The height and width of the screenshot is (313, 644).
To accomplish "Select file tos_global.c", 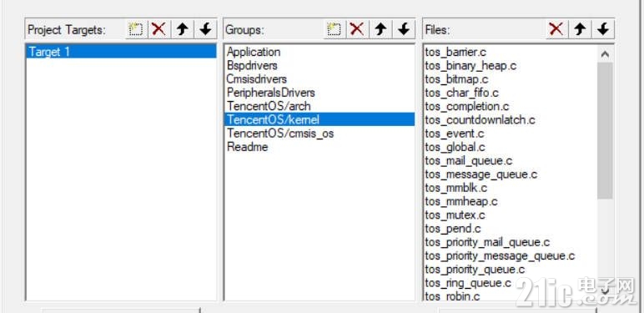I will (455, 147).
